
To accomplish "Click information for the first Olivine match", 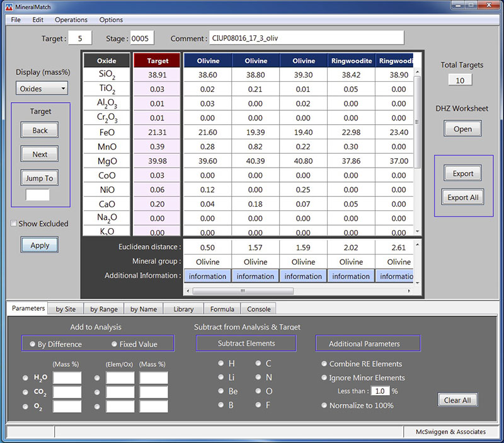I will pyautogui.click(x=207, y=275).
